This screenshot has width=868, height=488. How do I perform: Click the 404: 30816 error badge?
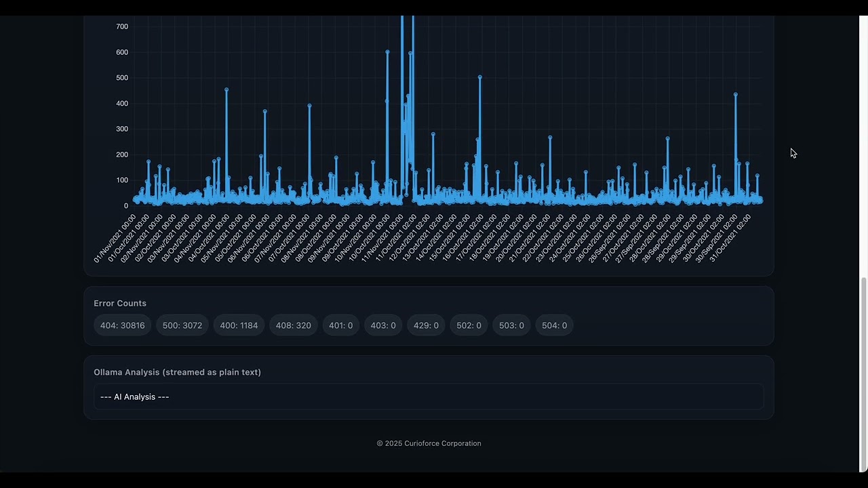coord(122,325)
